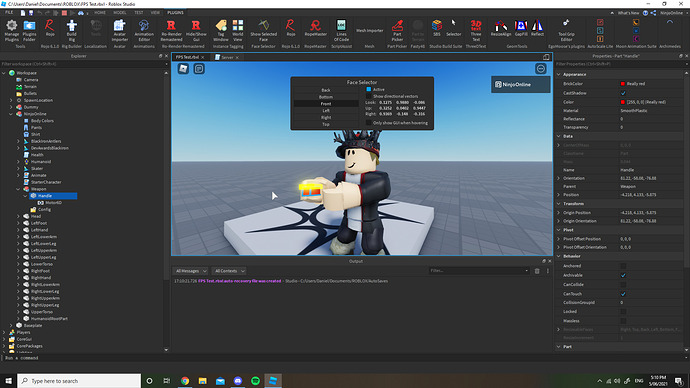The width and height of the screenshot is (690, 388).
Task: Select Top face in Face Selector
Action: 326,124
